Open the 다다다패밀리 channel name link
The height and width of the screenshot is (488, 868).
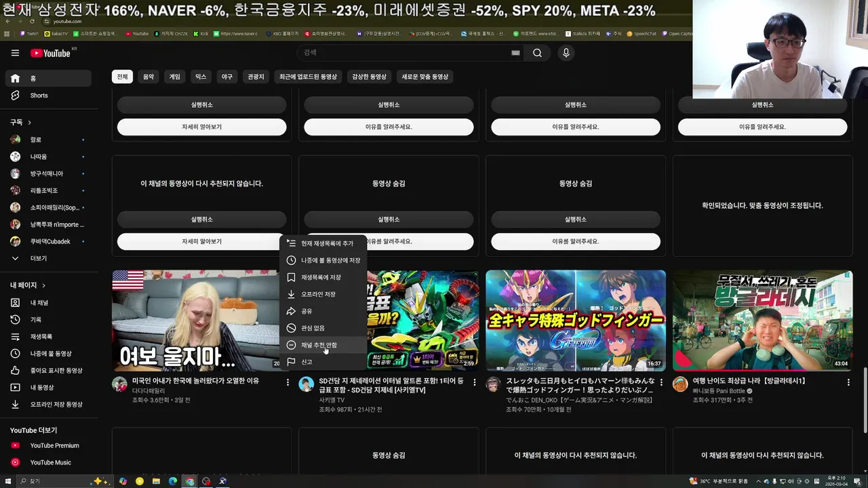tap(149, 391)
